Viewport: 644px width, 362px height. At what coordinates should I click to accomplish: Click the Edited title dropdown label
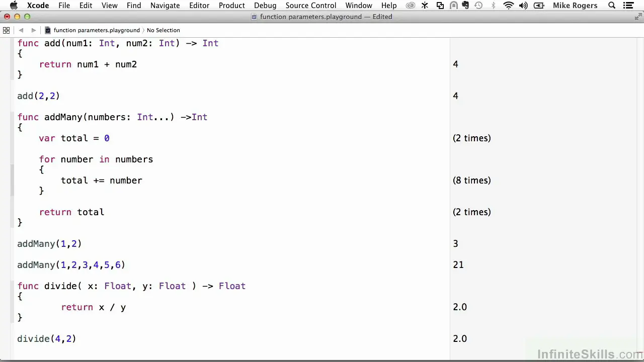click(x=382, y=17)
